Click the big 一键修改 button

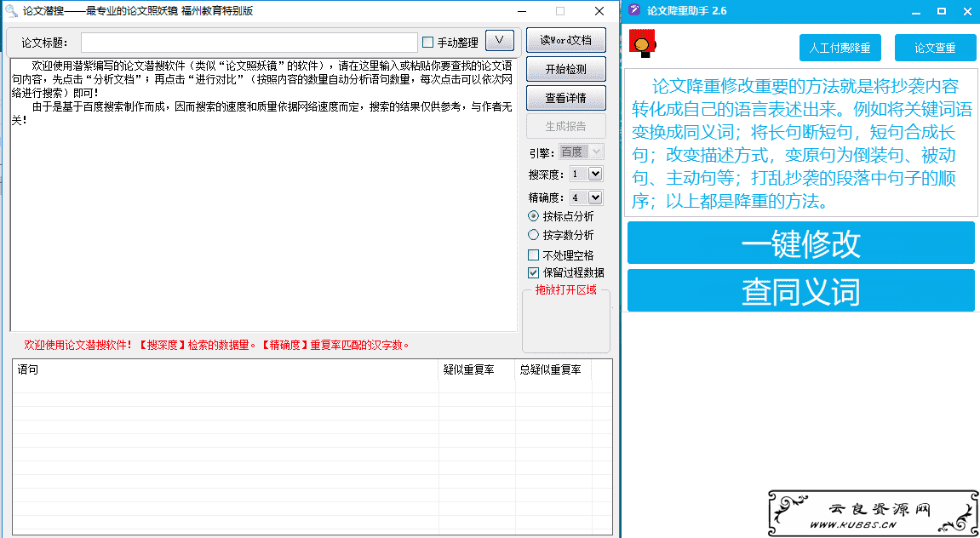click(x=800, y=243)
